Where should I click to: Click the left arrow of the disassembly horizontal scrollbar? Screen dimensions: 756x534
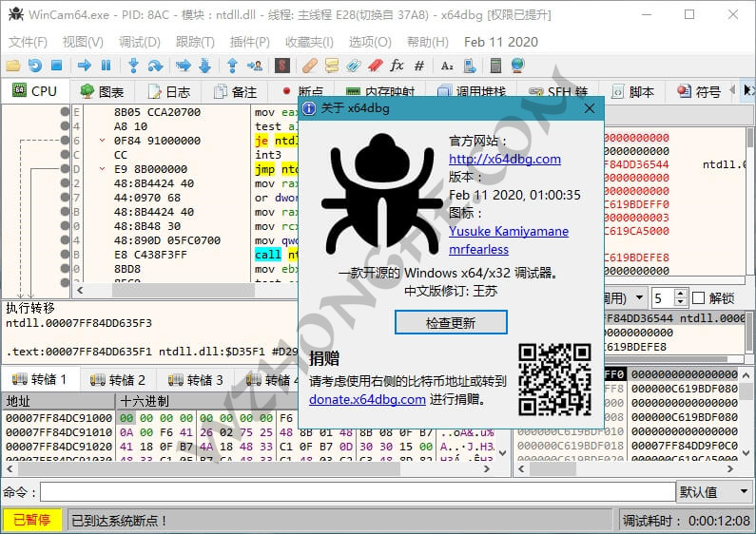[x=80, y=290]
